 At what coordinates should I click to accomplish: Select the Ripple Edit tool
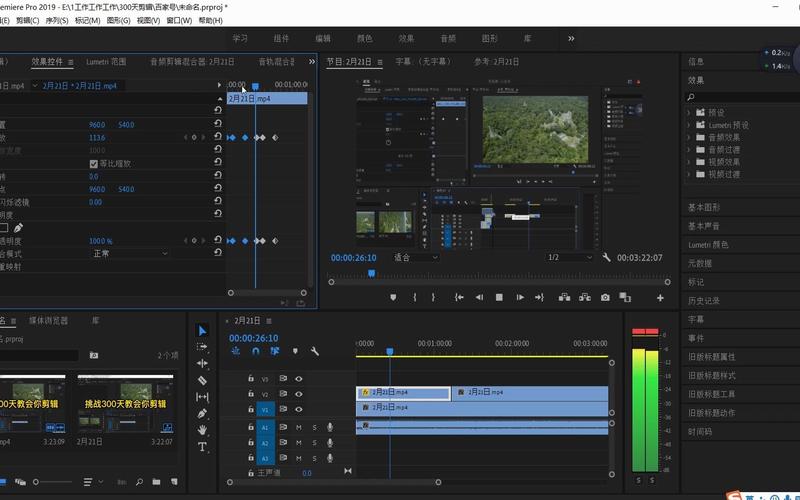[x=202, y=363]
